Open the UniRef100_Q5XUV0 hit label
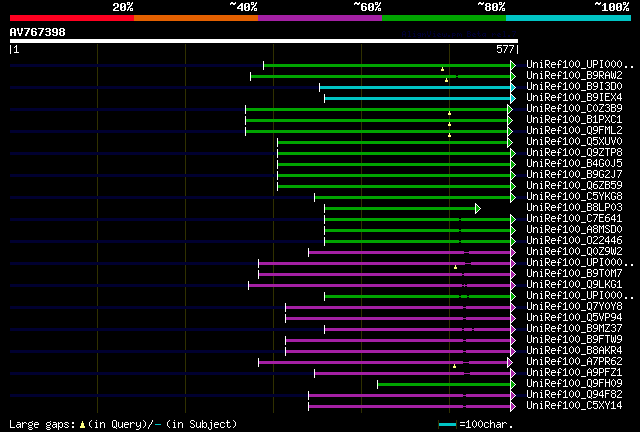Image resolution: width=640 pixels, height=432 pixels. 574,141
